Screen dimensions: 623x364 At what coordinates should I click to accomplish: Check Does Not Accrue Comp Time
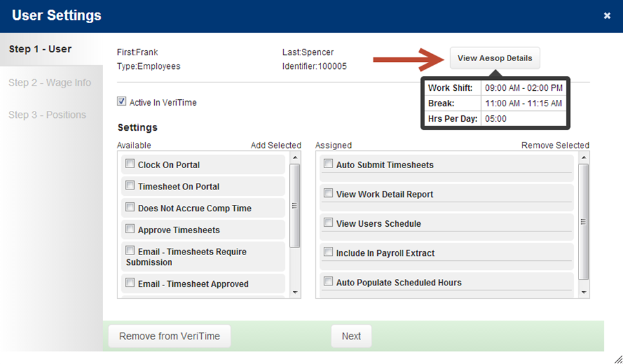(x=130, y=207)
